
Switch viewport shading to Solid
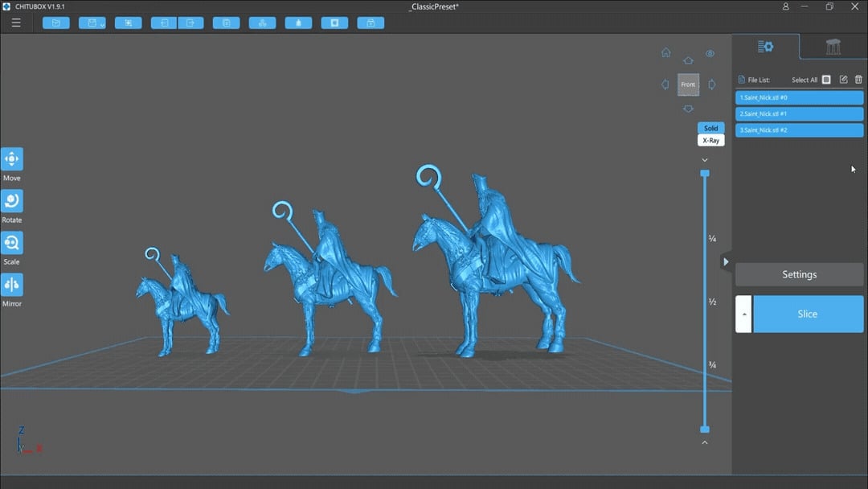click(710, 128)
